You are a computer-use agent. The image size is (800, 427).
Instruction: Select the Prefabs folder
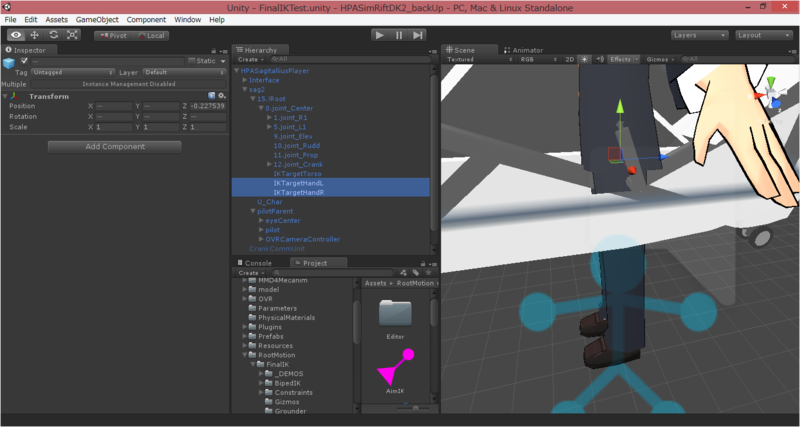(270, 336)
